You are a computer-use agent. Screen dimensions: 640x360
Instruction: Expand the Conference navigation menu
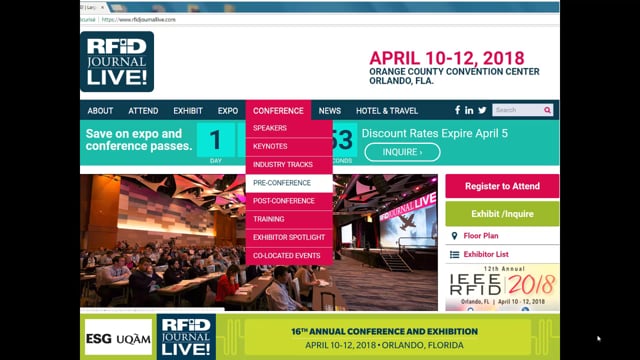[278, 111]
